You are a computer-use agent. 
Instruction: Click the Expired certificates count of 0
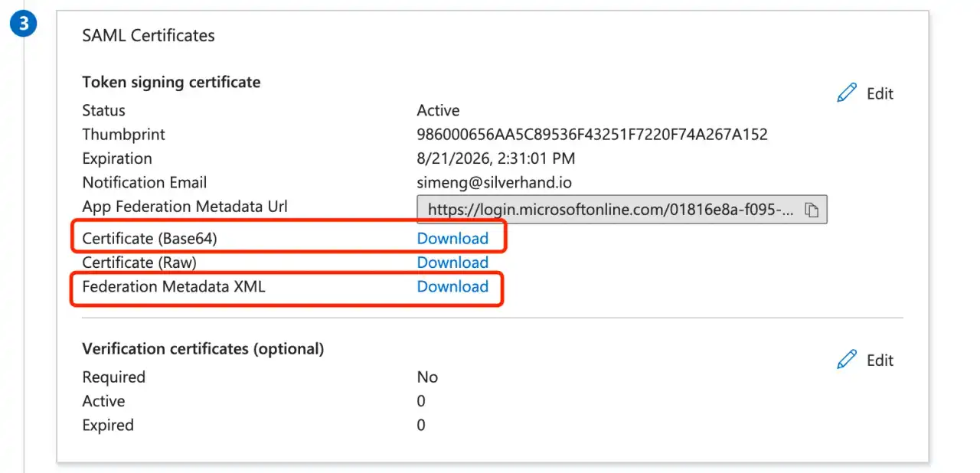(x=420, y=425)
